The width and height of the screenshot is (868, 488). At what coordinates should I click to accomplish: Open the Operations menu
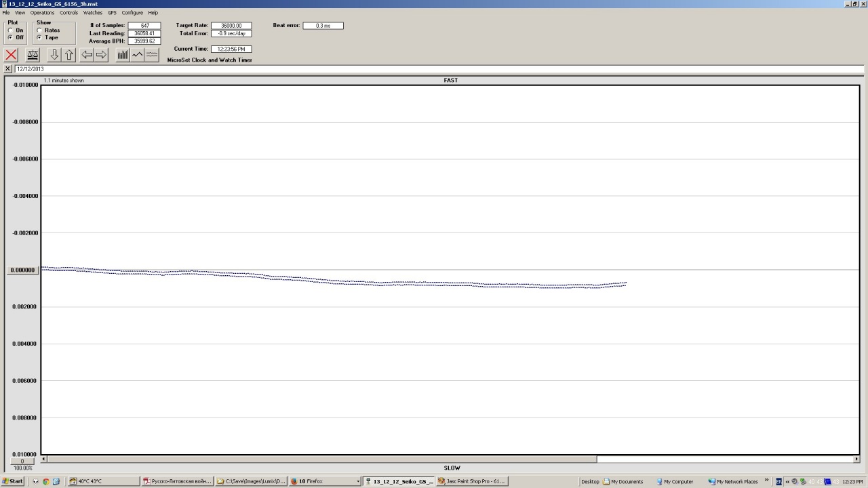[42, 13]
